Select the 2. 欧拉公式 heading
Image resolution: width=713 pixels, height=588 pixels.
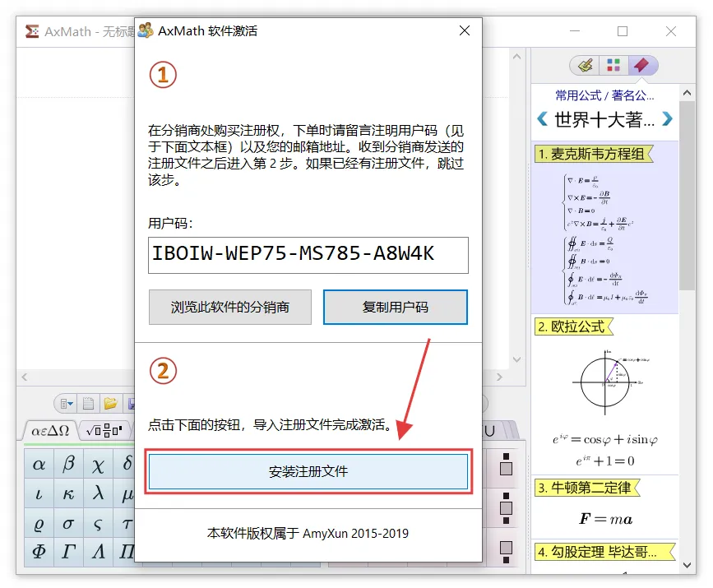[x=574, y=326]
